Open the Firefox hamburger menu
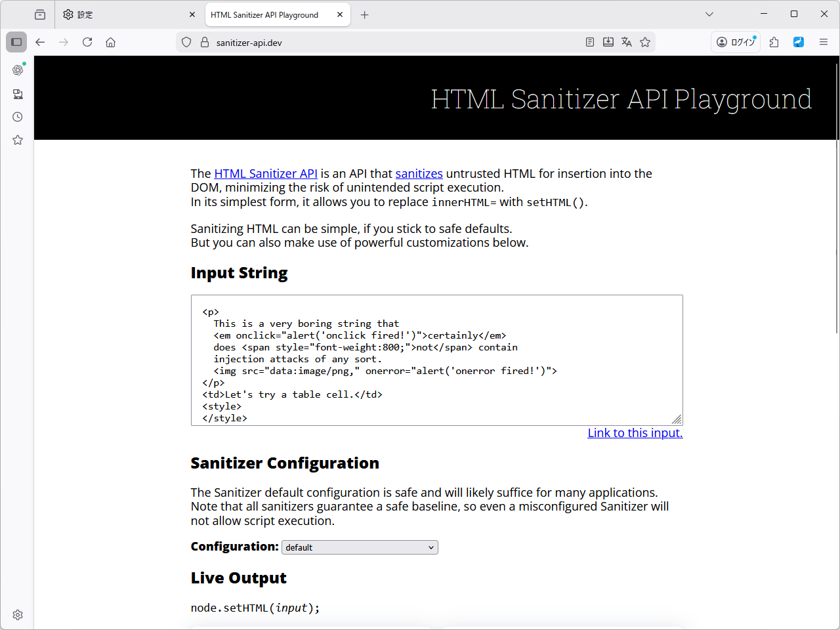The width and height of the screenshot is (840, 630). pos(824,41)
